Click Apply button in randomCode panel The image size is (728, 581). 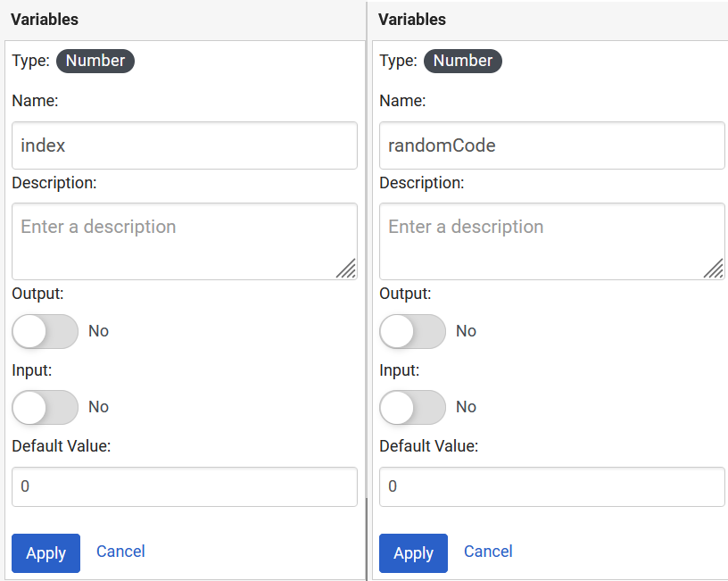413,553
